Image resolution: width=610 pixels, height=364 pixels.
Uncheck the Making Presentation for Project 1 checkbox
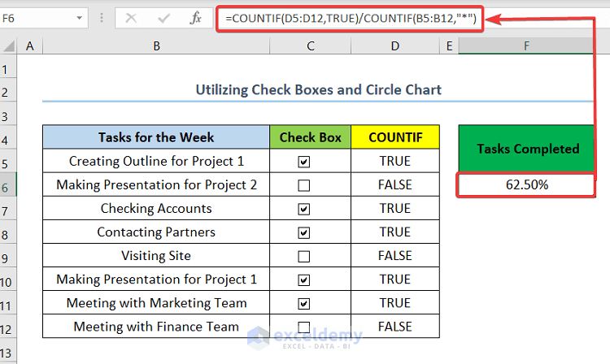[304, 280]
